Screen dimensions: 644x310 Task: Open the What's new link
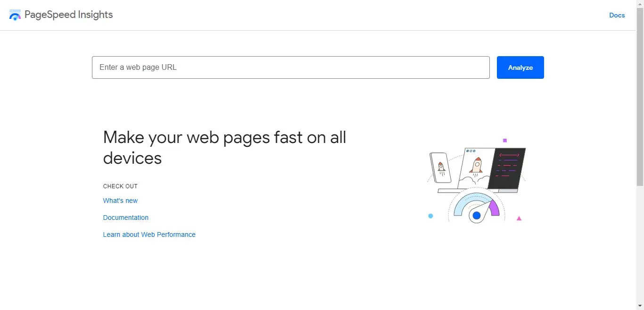click(120, 201)
